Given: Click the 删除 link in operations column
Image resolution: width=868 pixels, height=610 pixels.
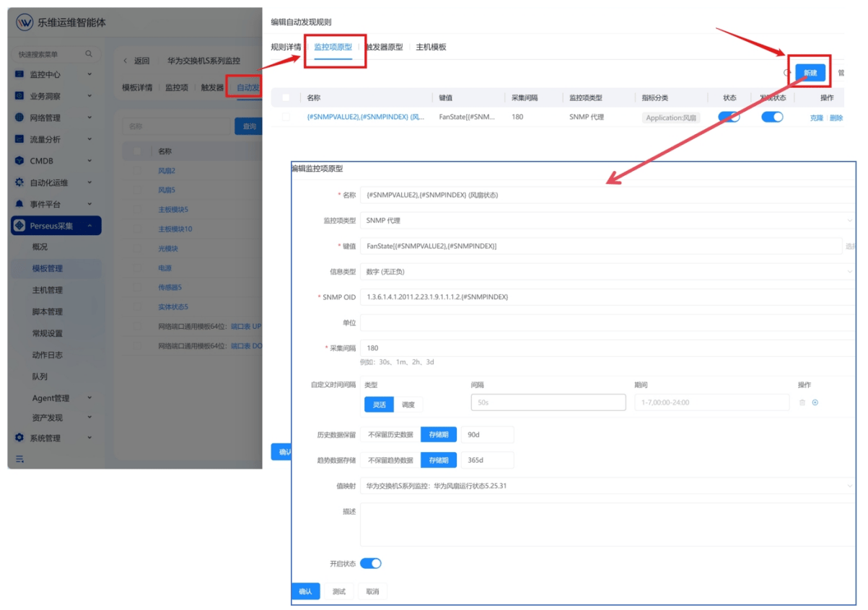Looking at the screenshot, I should click(x=836, y=118).
